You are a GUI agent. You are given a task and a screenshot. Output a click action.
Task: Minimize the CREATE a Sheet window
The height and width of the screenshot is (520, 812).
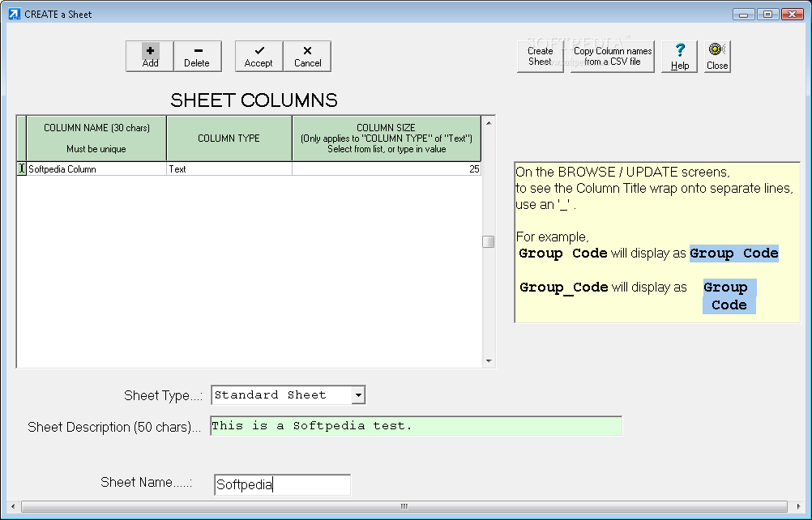tap(744, 14)
